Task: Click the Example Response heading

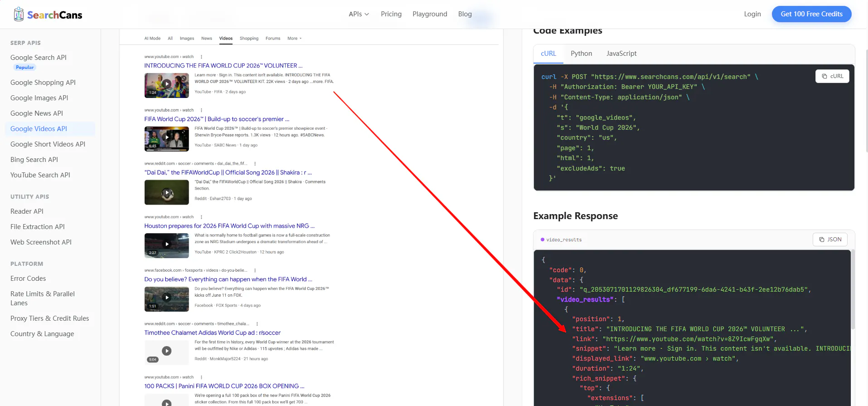Action: (576, 216)
